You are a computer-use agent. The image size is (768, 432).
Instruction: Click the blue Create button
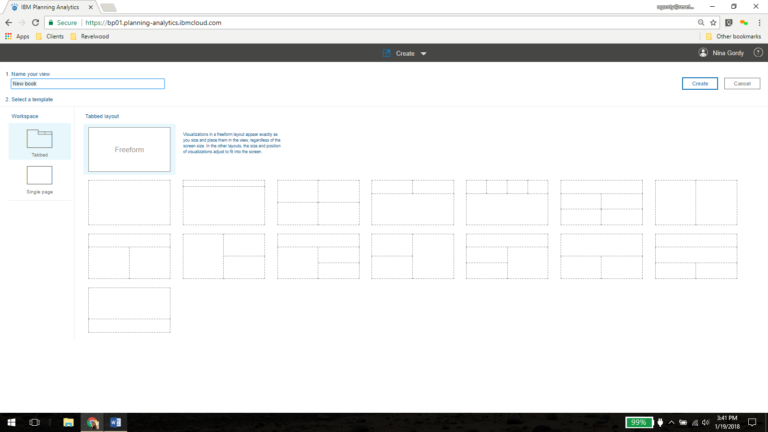point(700,84)
